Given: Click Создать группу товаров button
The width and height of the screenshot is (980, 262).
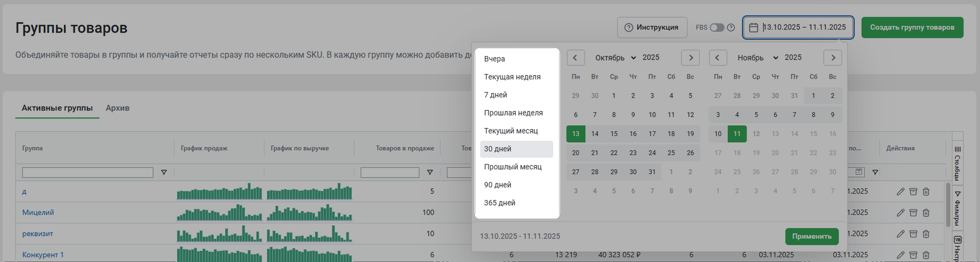Looking at the screenshot, I should (x=912, y=28).
